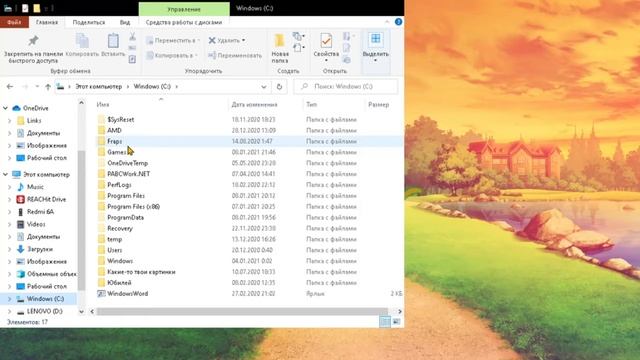This screenshot has height=360, width=640.
Task: Click the Windows folder icon in file list
Action: tap(101, 261)
